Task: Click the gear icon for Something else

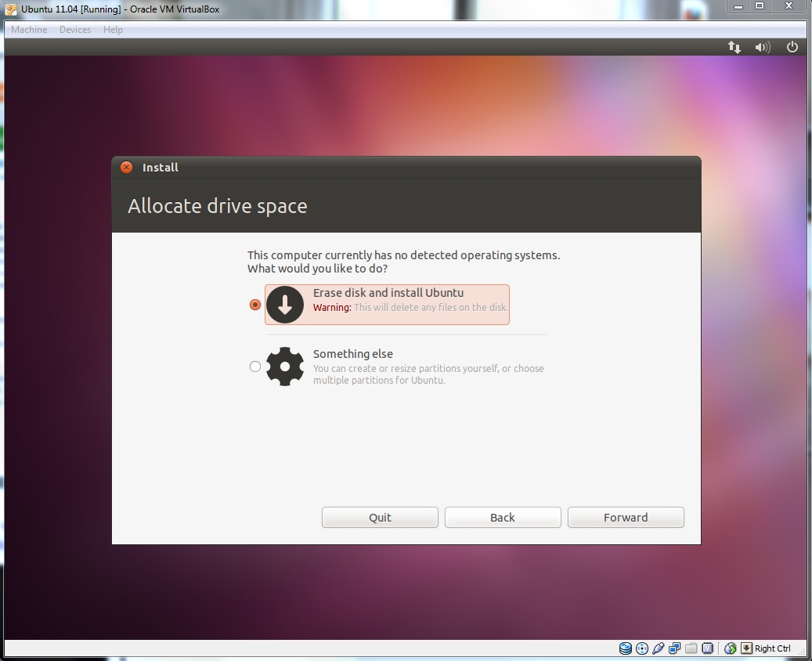Action: point(285,366)
